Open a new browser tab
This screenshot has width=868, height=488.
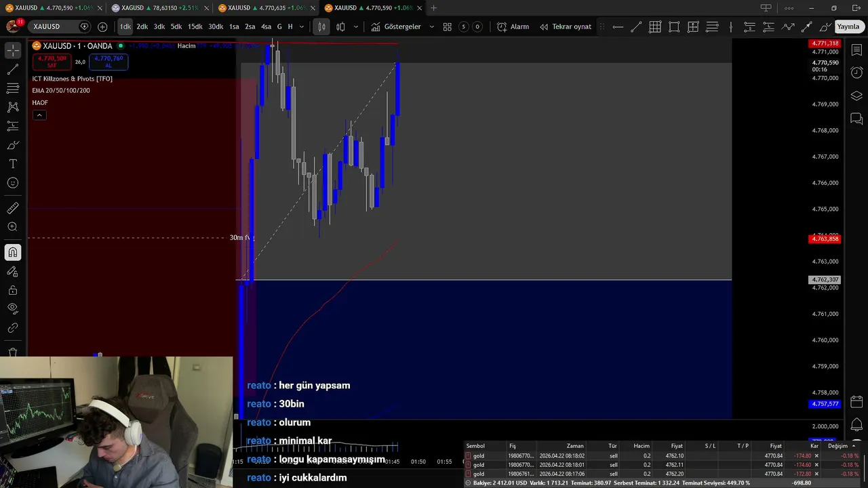click(x=434, y=8)
